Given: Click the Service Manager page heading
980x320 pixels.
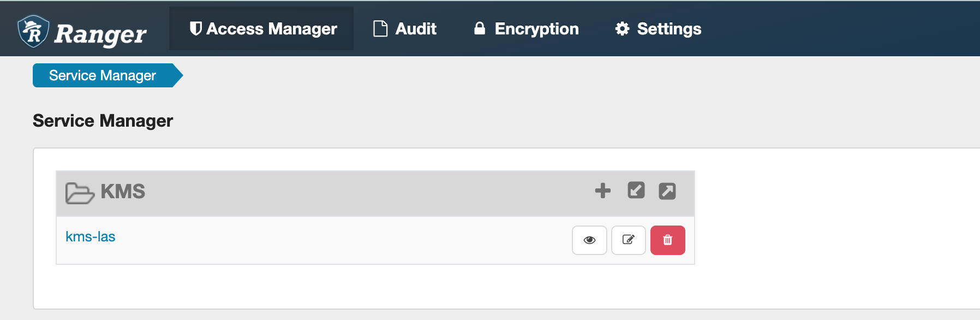Looking at the screenshot, I should (x=103, y=121).
